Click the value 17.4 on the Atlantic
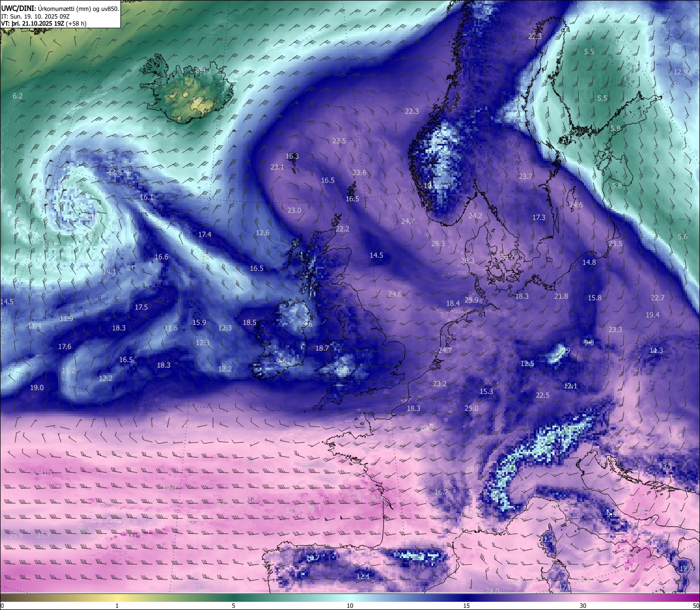Image resolution: width=700 pixels, height=610 pixels. tap(205, 234)
